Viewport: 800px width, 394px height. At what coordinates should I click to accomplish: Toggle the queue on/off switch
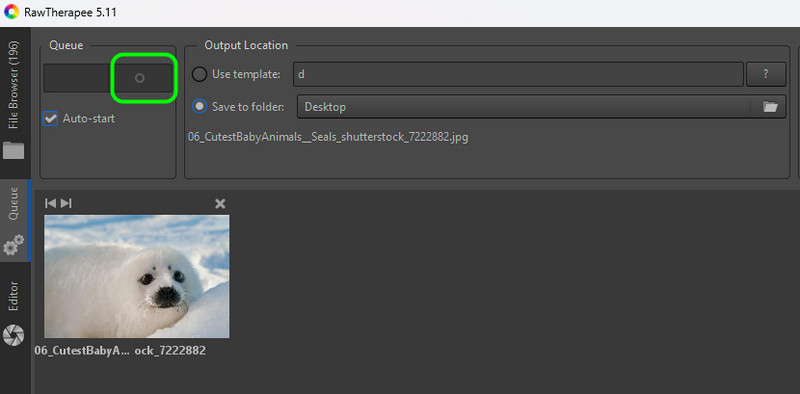tap(108, 78)
